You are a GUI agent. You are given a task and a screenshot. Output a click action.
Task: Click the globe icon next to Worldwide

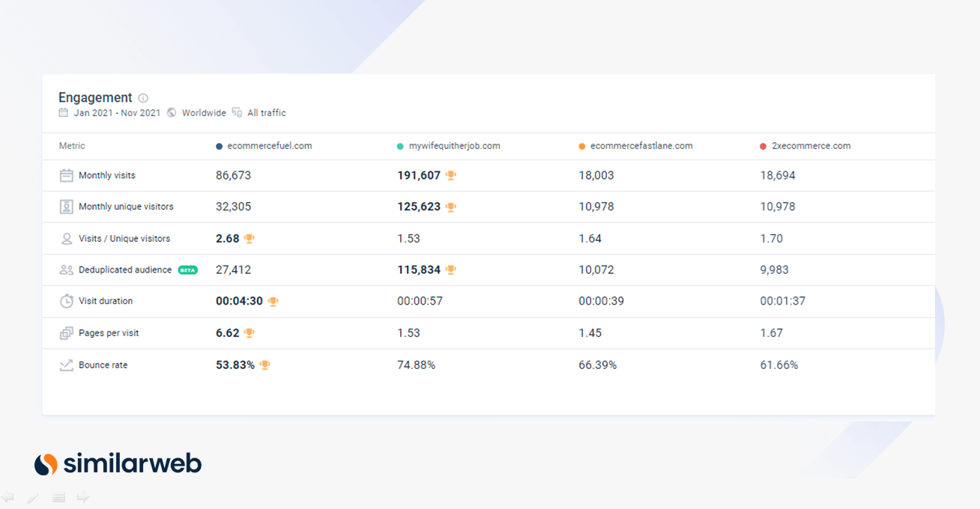click(x=172, y=113)
